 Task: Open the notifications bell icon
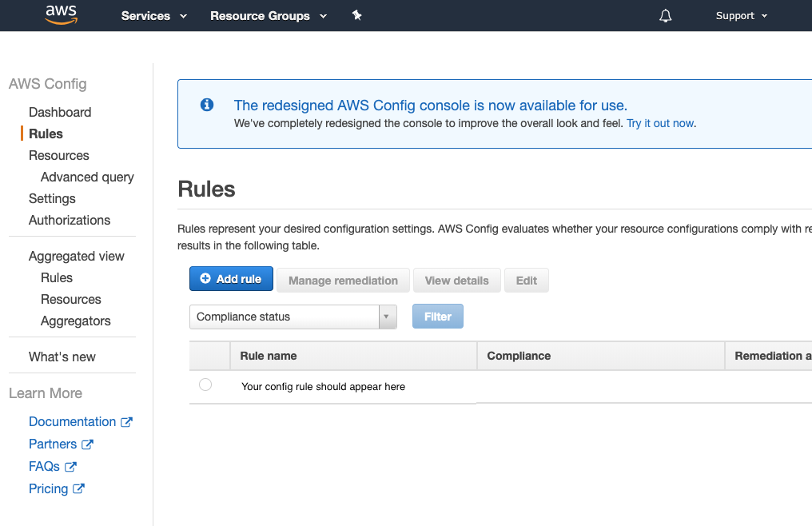tap(666, 16)
